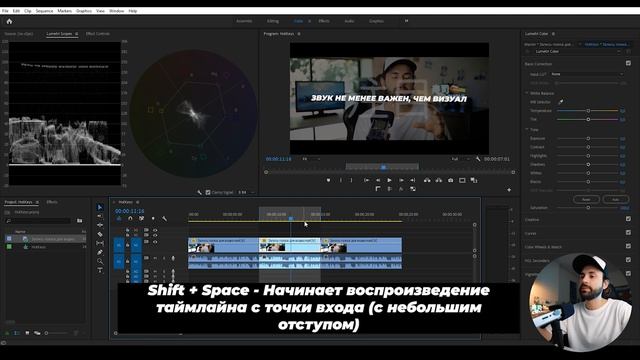This screenshot has width=640, height=360.
Task: Step forward one frame
Action: (401, 180)
